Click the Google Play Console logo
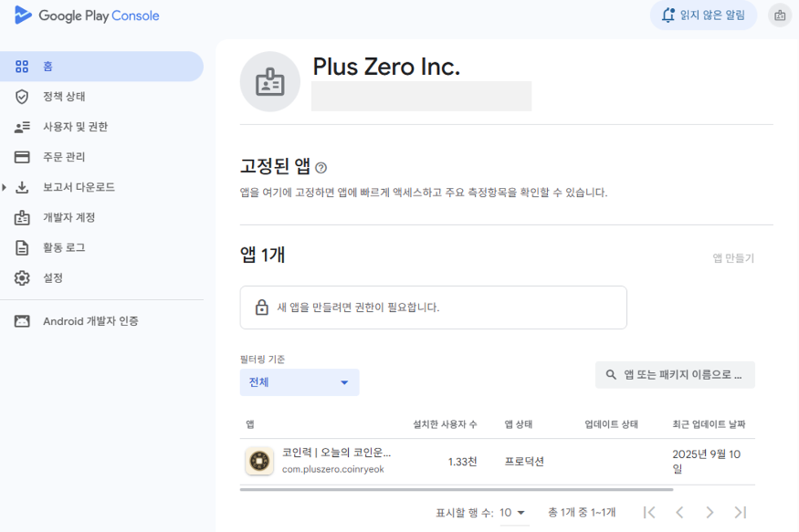 [87, 16]
